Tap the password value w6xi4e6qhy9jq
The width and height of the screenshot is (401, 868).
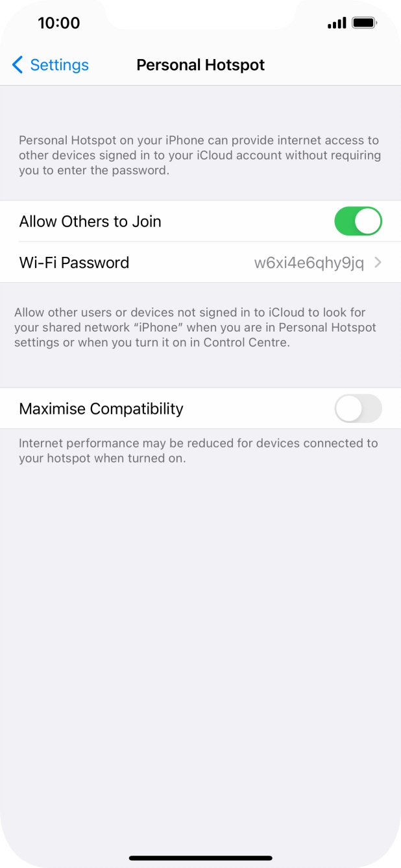coord(309,263)
